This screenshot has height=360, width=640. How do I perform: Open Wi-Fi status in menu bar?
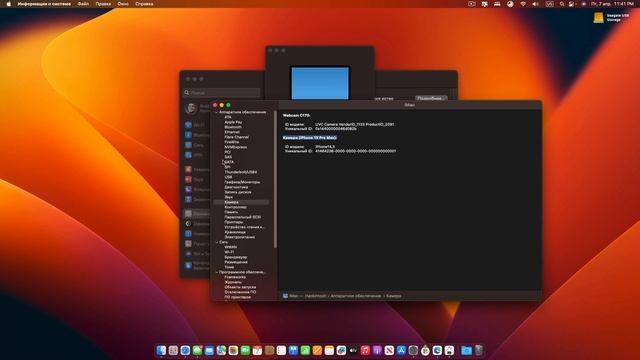tap(523, 4)
